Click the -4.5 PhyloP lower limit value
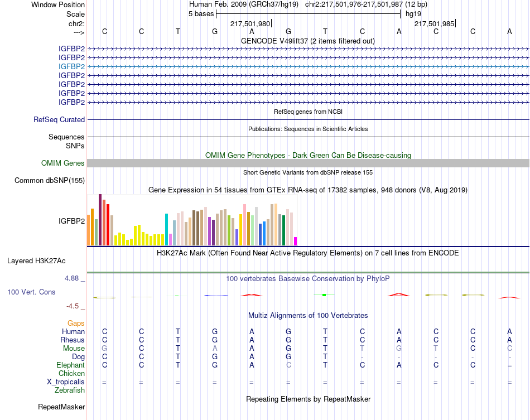The width and height of the screenshot is (530, 420). pos(73,306)
